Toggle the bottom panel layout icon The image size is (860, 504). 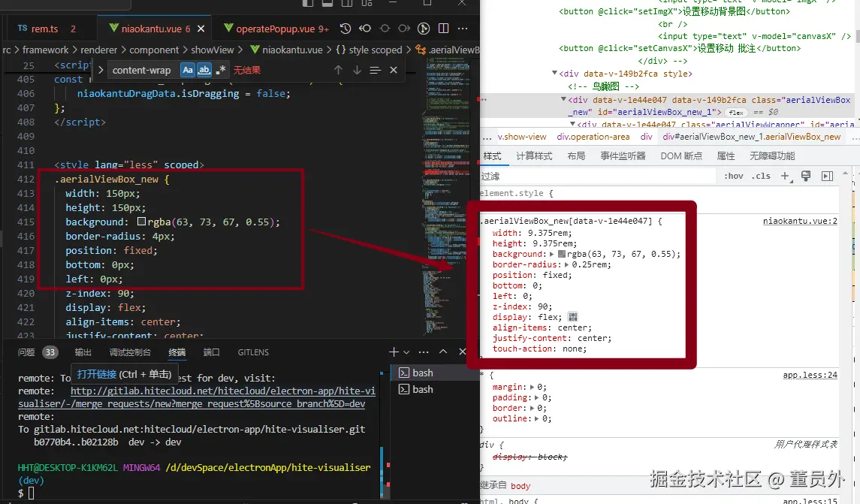coord(327,3)
